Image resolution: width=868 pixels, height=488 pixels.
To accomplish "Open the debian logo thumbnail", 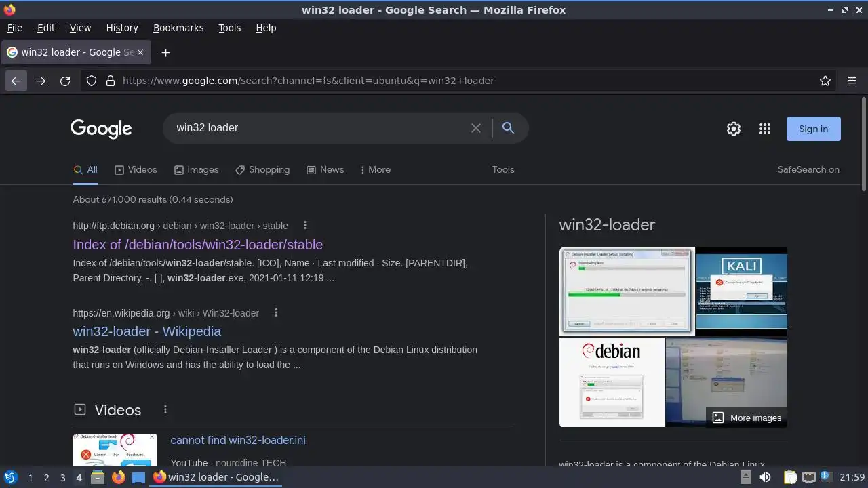I will click(612, 382).
